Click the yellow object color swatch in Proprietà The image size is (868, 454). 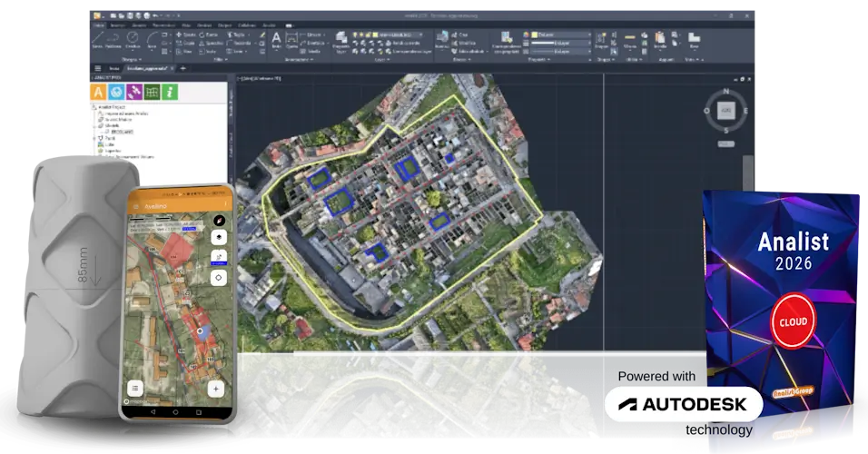[x=534, y=35]
